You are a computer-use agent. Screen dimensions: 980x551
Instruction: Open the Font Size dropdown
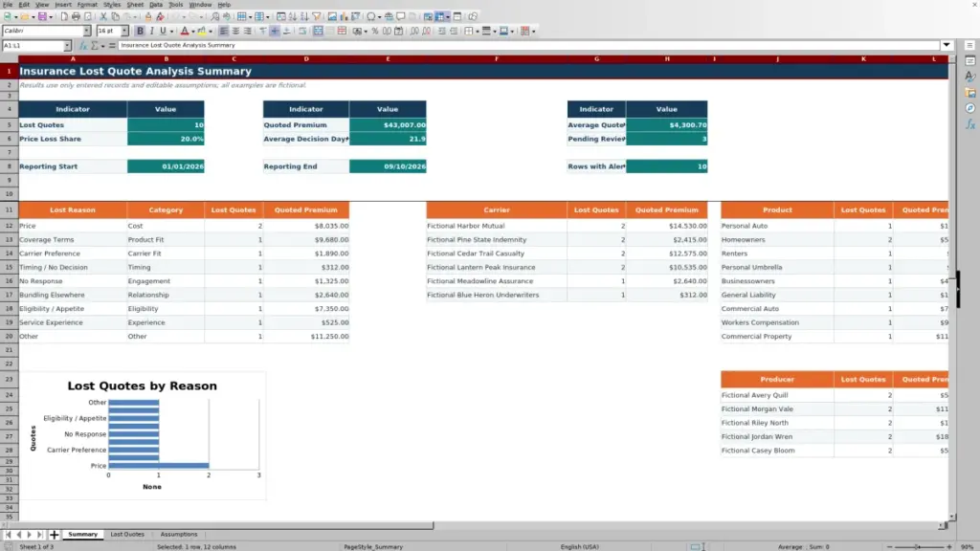point(124,31)
